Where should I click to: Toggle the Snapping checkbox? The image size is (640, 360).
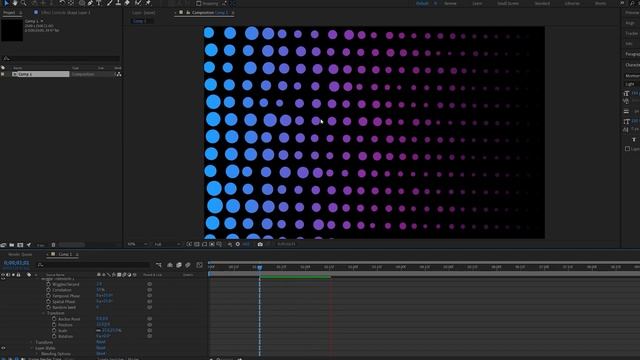tap(199, 3)
